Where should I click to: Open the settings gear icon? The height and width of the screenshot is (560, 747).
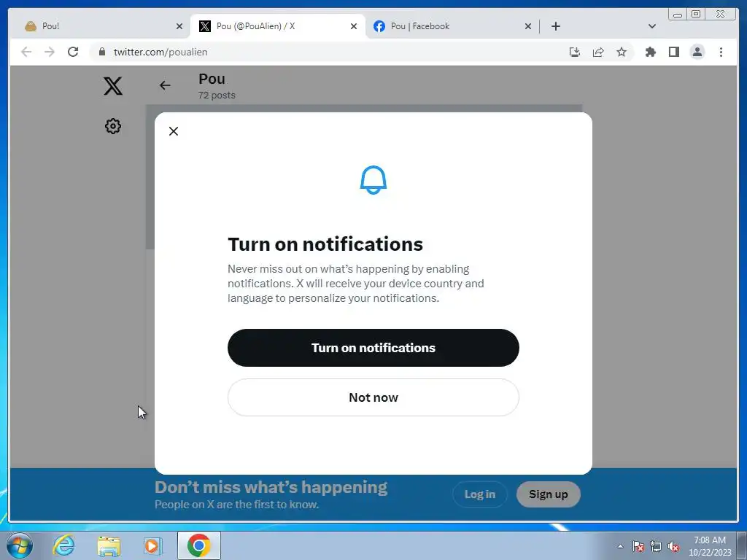click(113, 126)
